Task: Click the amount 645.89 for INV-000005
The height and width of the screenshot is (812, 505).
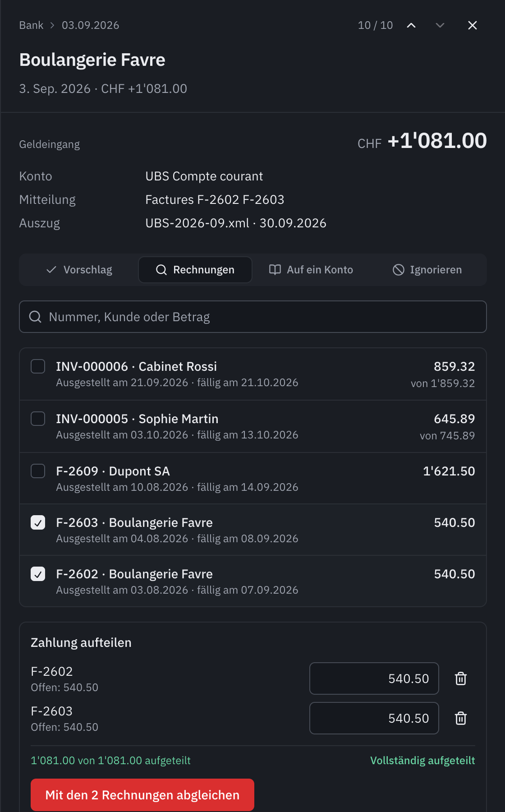Action: pos(454,419)
